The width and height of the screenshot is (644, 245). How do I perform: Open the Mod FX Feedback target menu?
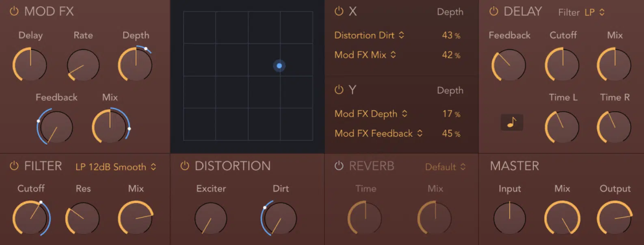(x=378, y=133)
